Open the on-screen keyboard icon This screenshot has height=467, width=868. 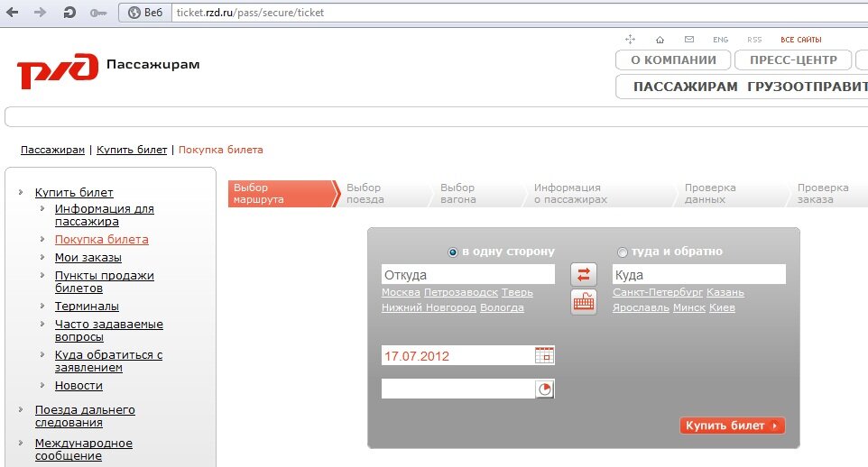[x=584, y=302]
